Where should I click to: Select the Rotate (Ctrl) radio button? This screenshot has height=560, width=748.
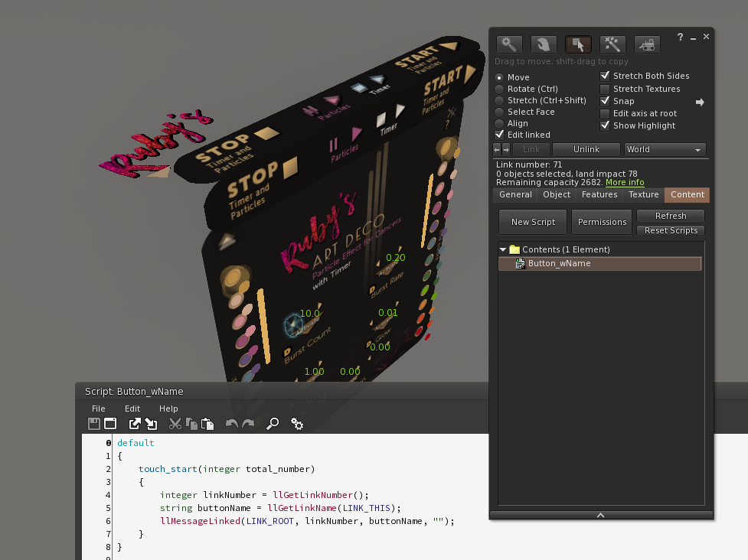[500, 90]
